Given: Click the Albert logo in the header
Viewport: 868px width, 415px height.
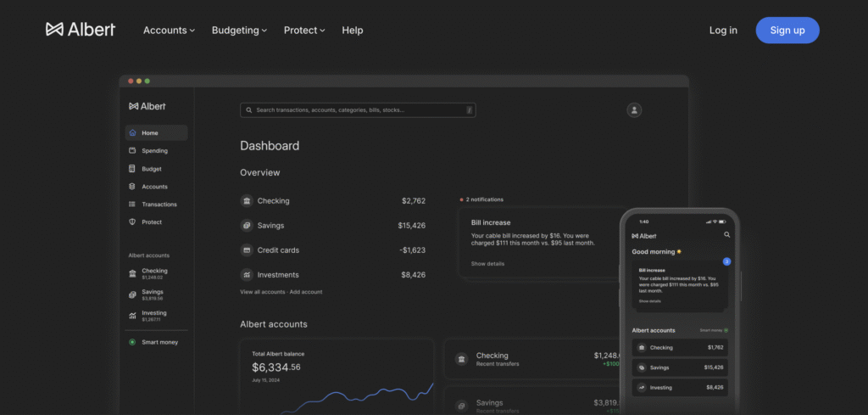Looking at the screenshot, I should click(x=81, y=30).
